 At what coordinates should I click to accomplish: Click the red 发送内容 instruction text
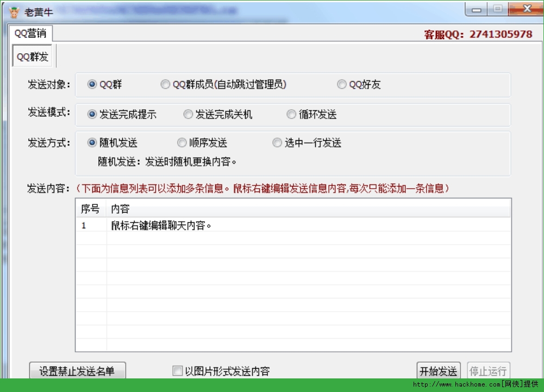click(x=262, y=189)
